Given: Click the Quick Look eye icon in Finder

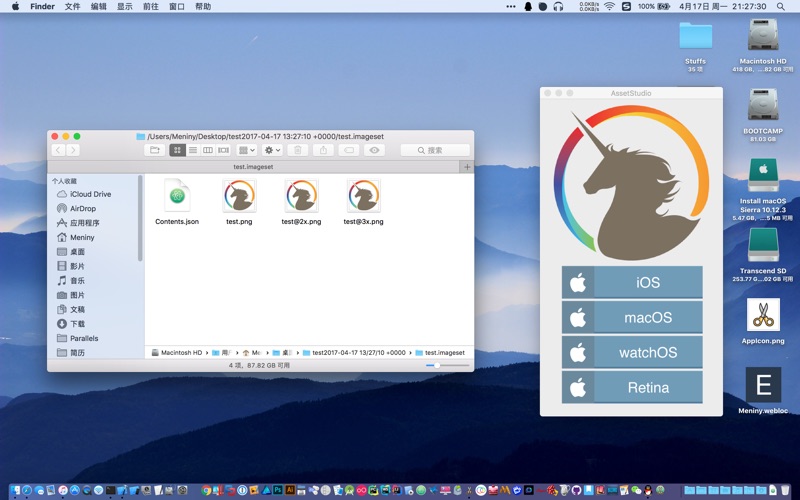Looking at the screenshot, I should 374,150.
